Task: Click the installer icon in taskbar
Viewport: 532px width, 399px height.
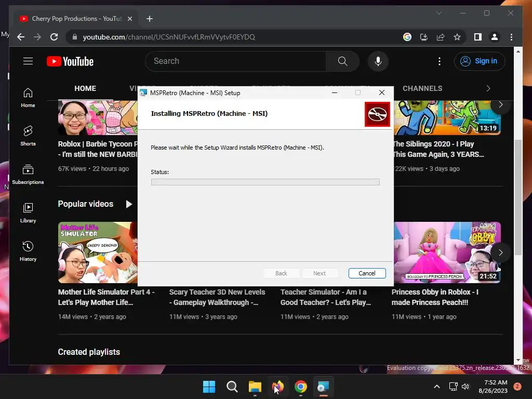Action: tap(323, 387)
